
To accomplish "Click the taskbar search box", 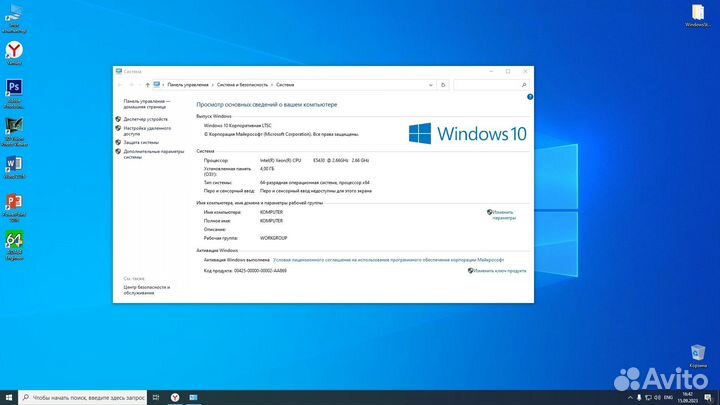I will (83, 397).
